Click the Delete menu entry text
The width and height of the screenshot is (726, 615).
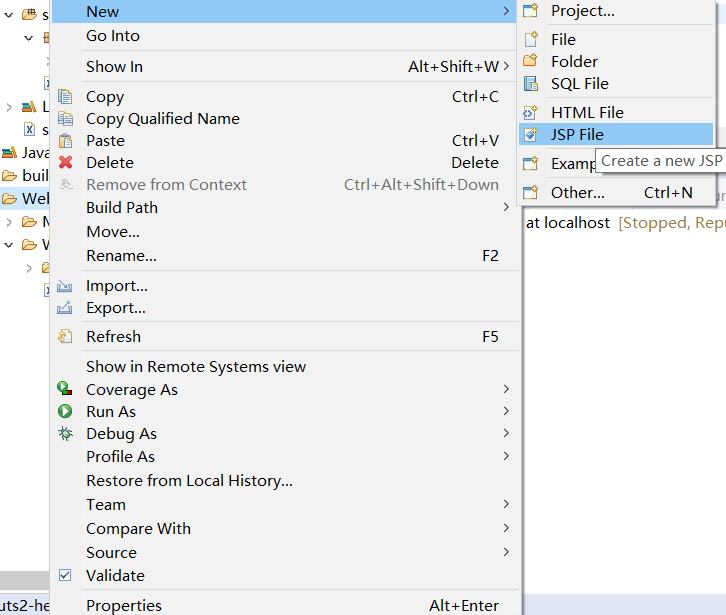tap(110, 163)
